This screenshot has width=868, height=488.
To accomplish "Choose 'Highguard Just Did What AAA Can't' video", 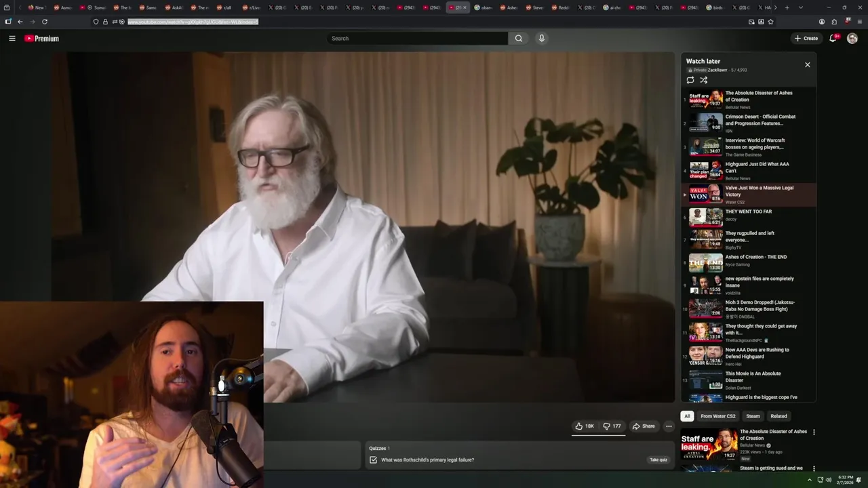I will coord(749,171).
